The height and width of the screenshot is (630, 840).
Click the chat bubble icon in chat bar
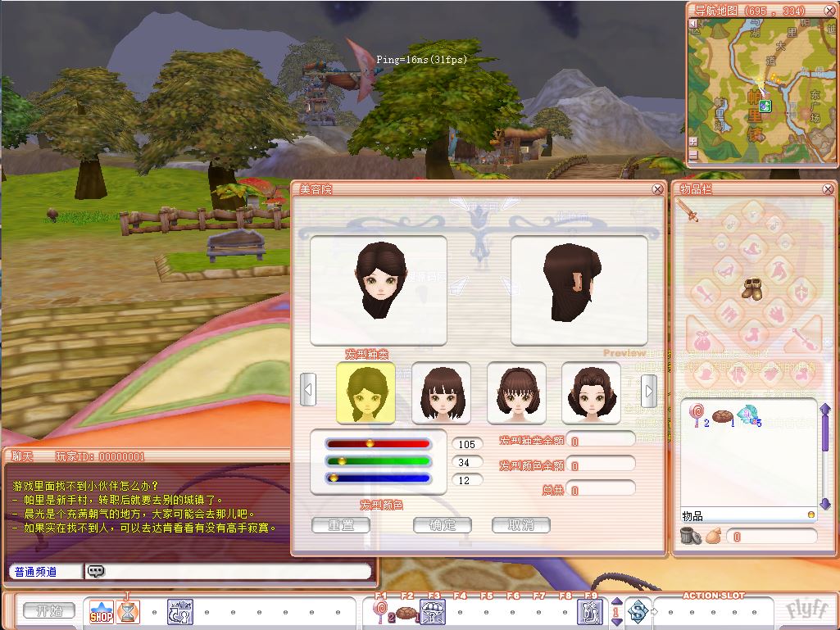(x=96, y=571)
